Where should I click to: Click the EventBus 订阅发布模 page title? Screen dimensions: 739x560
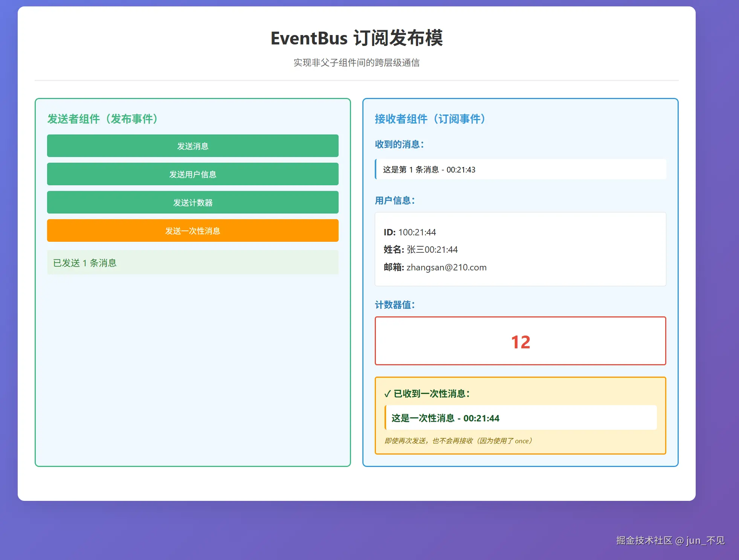pyautogui.click(x=356, y=38)
